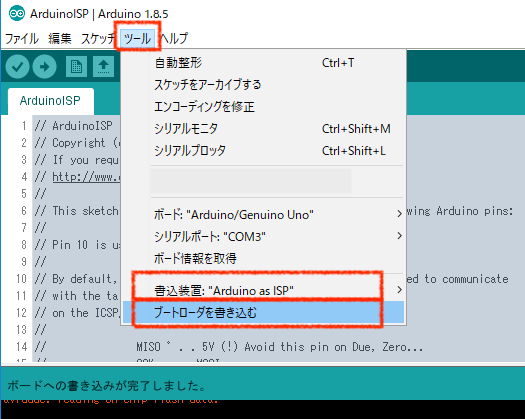The width and height of the screenshot is (525, 419).
Task: Select 自動整形 from the tools menu
Action: click(x=263, y=63)
